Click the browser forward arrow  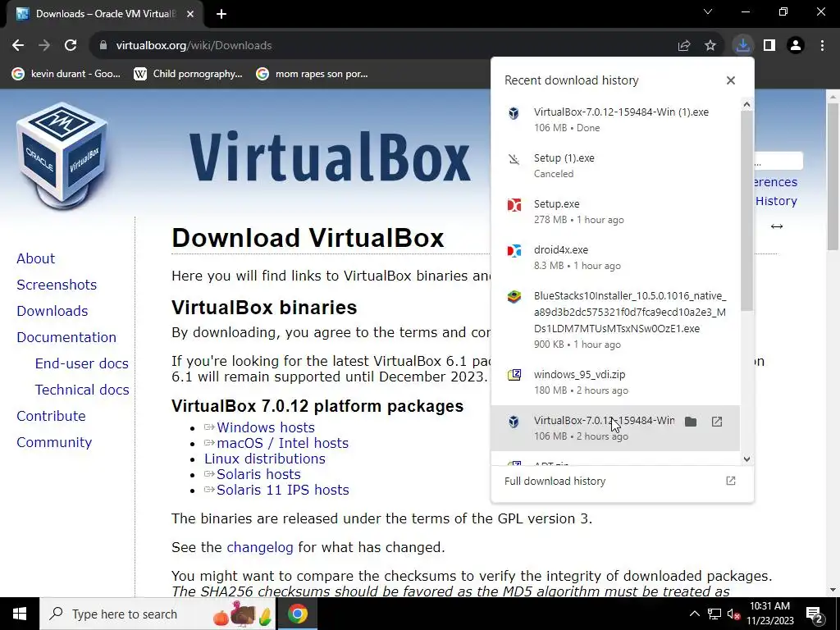pos(44,46)
